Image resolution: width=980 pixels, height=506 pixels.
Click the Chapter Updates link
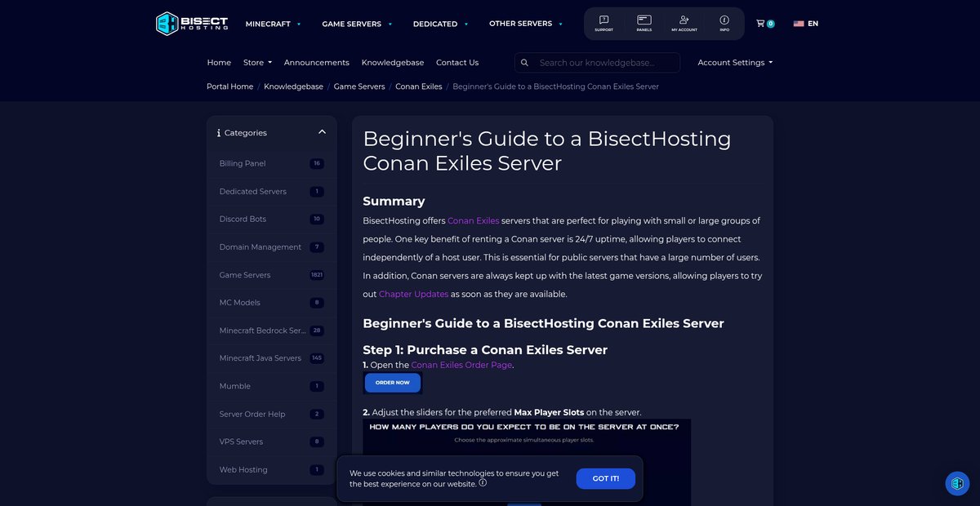pos(413,294)
